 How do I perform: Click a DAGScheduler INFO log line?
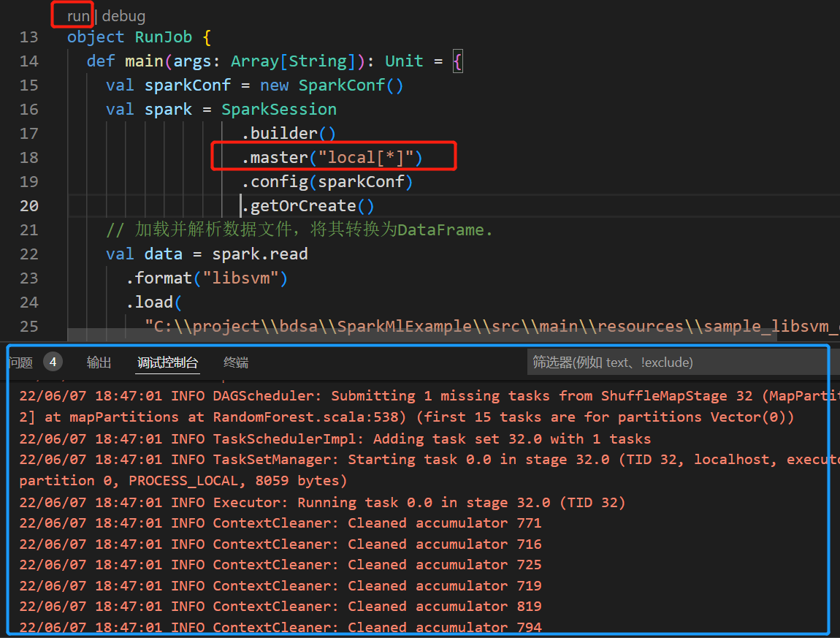tap(292, 395)
